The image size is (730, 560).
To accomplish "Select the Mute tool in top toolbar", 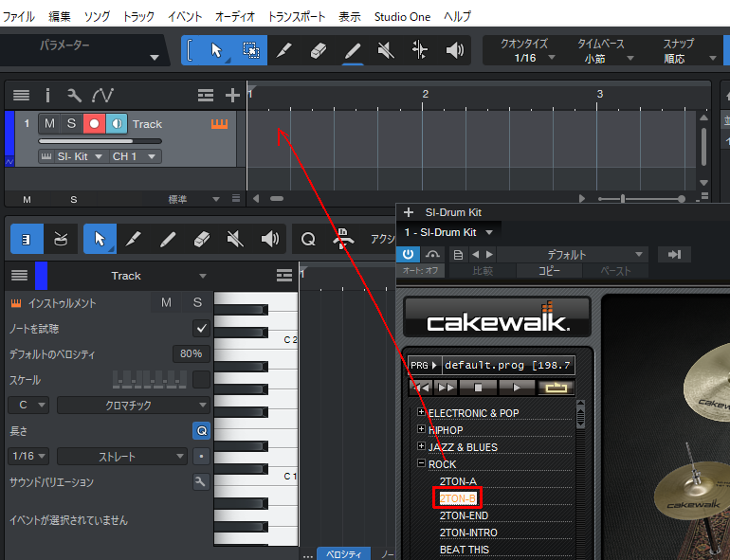I will [386, 50].
